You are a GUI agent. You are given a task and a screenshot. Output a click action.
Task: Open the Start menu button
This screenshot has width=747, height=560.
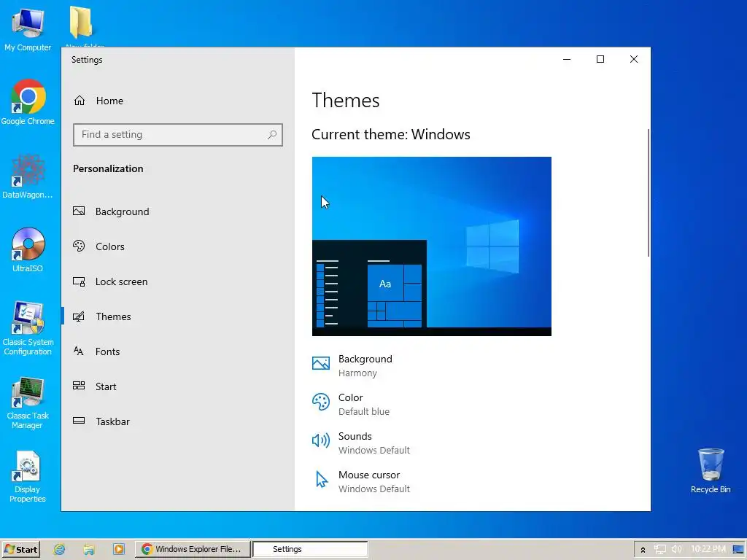[x=20, y=549]
